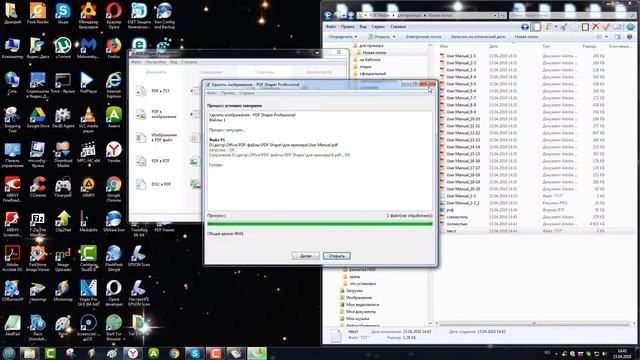Open uTorrent desktop shortcut
Image resolution: width=640 pixels, height=360 pixels.
63,48
